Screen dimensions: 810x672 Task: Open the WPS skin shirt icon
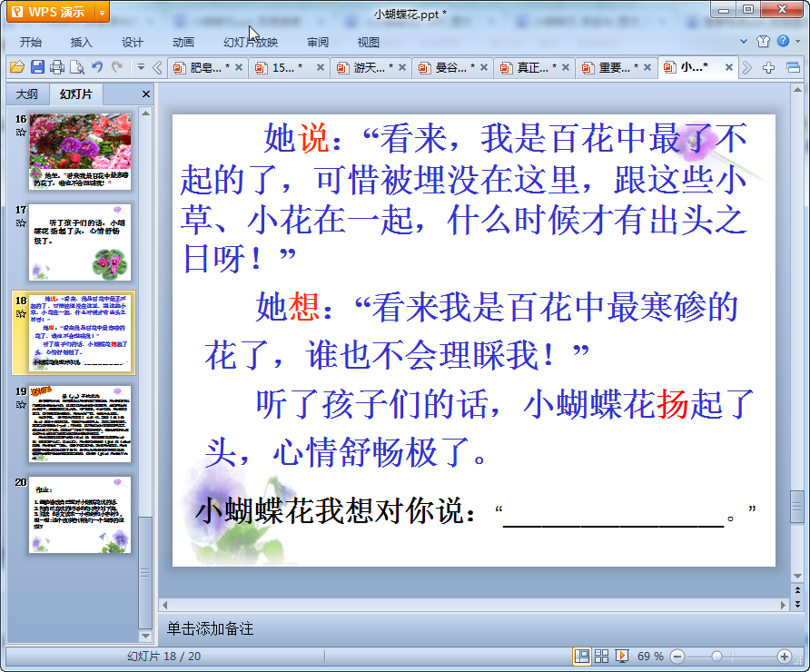pos(763,41)
